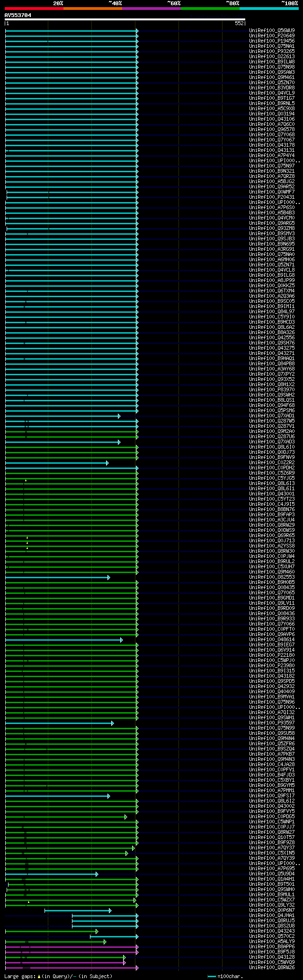Select label UniRef100_Q43182

pos(272,676)
